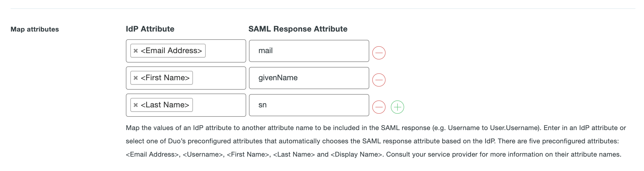Add a new attribute mapping with green plus
Image resolution: width=644 pixels, height=171 pixels.
pos(397,107)
